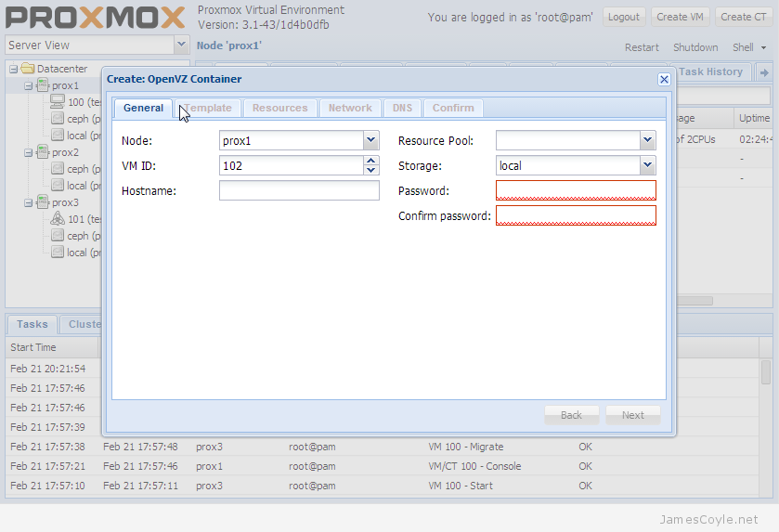The image size is (779, 532).
Task: Select the Confirm tab
Action: coord(453,108)
